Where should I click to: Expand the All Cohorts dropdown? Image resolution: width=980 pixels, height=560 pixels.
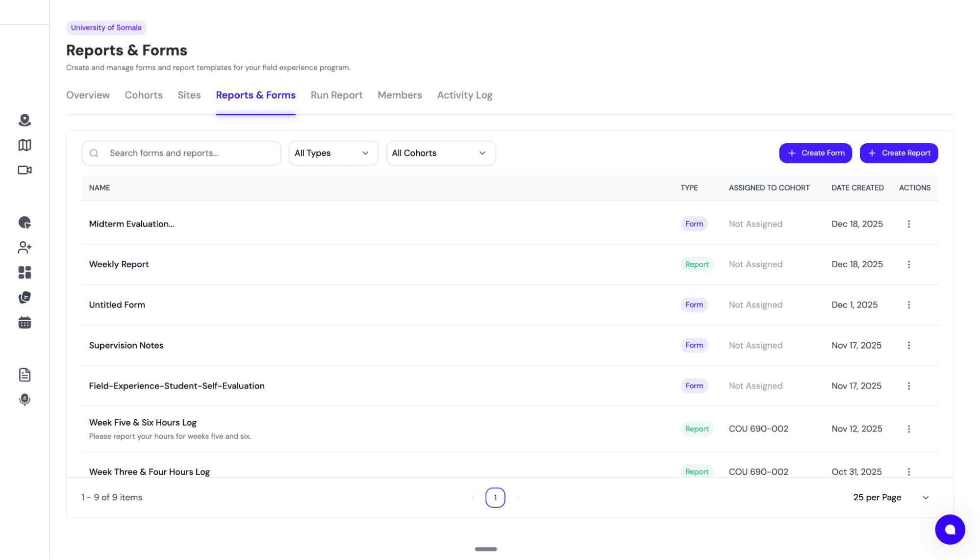(440, 153)
